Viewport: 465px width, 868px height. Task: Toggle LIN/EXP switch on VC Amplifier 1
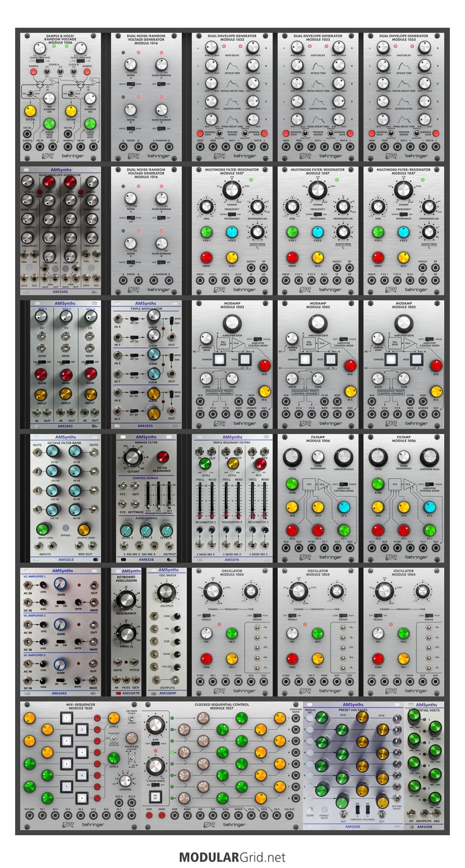point(61,602)
